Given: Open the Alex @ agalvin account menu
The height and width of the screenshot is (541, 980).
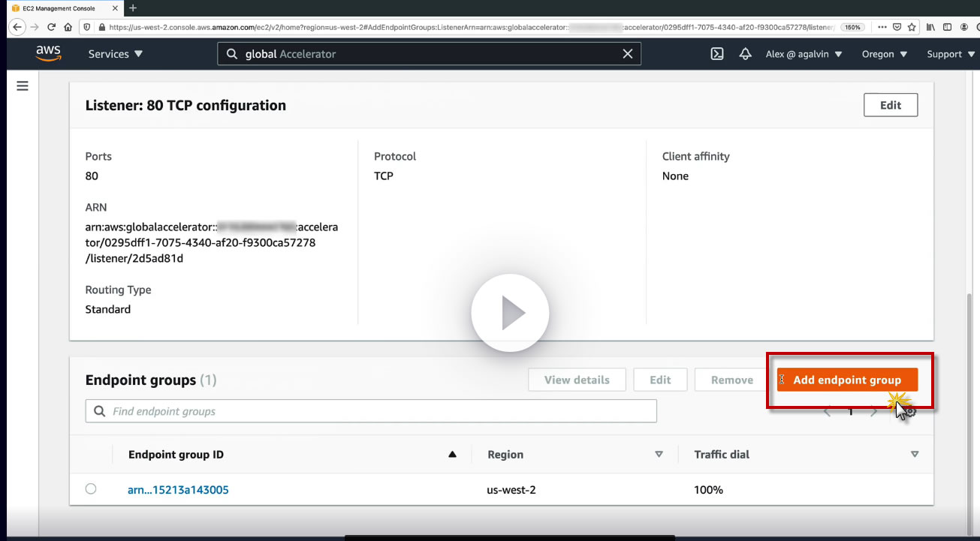Looking at the screenshot, I should pos(804,54).
